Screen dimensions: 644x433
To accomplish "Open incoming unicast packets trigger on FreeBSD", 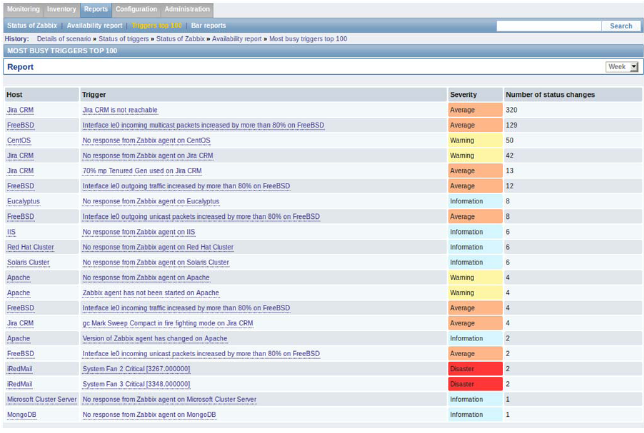I will coord(201,354).
